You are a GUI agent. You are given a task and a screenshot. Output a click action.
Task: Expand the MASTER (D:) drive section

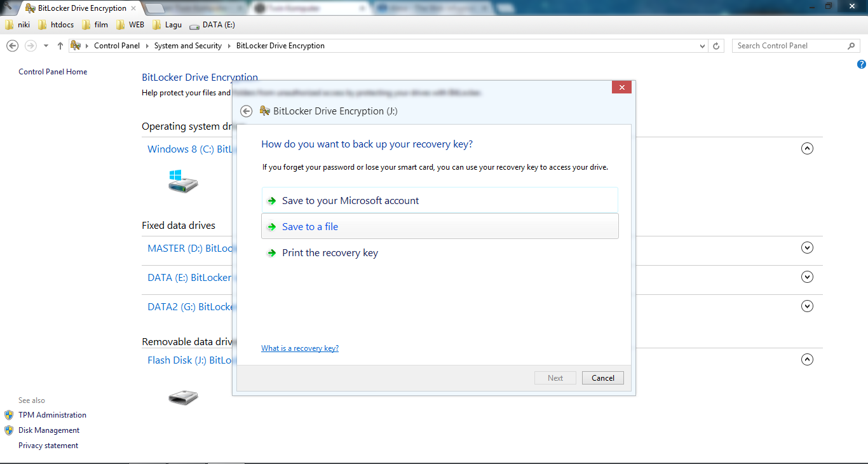807,248
